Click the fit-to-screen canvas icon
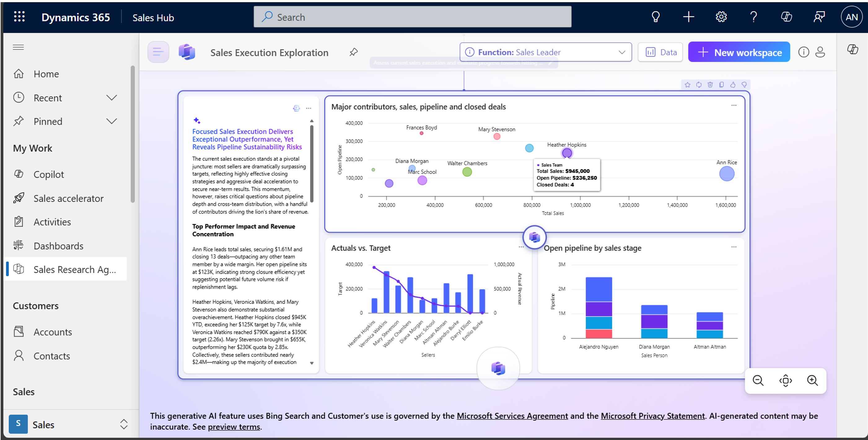Screen dimensions: 868x440 [786, 380]
